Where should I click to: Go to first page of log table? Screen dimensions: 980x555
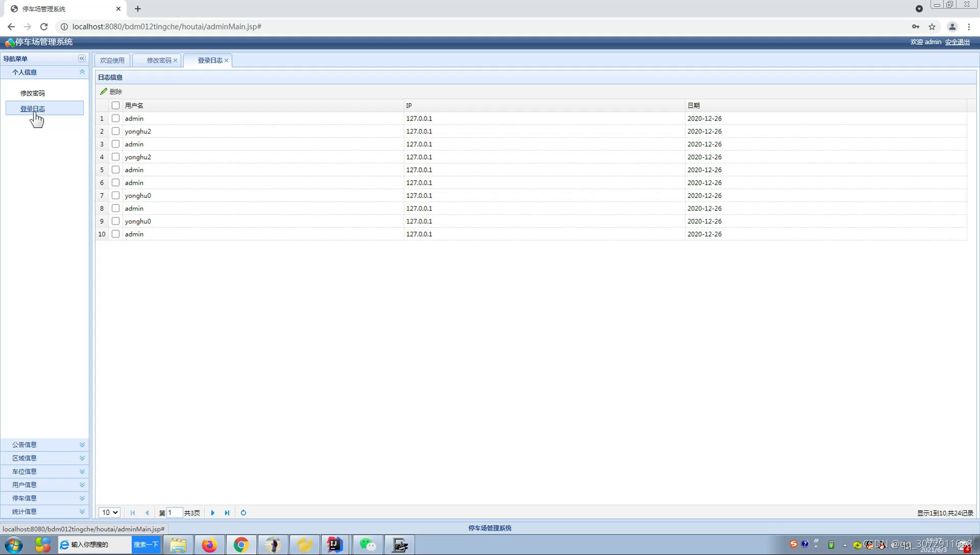click(133, 513)
